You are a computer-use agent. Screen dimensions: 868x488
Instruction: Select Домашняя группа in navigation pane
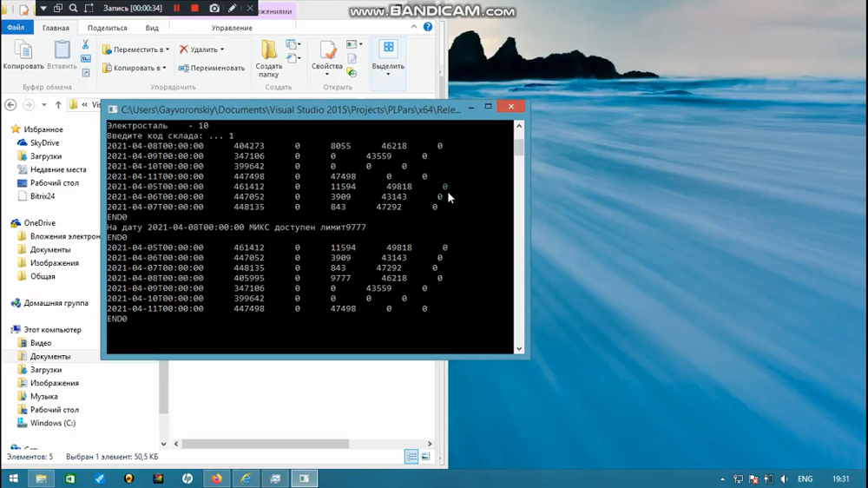pyautogui.click(x=56, y=303)
